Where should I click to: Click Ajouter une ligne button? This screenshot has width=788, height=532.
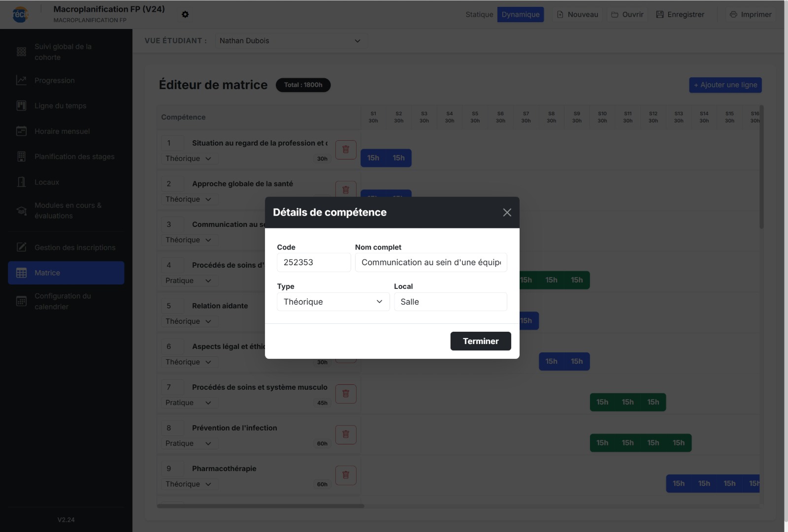(725, 85)
